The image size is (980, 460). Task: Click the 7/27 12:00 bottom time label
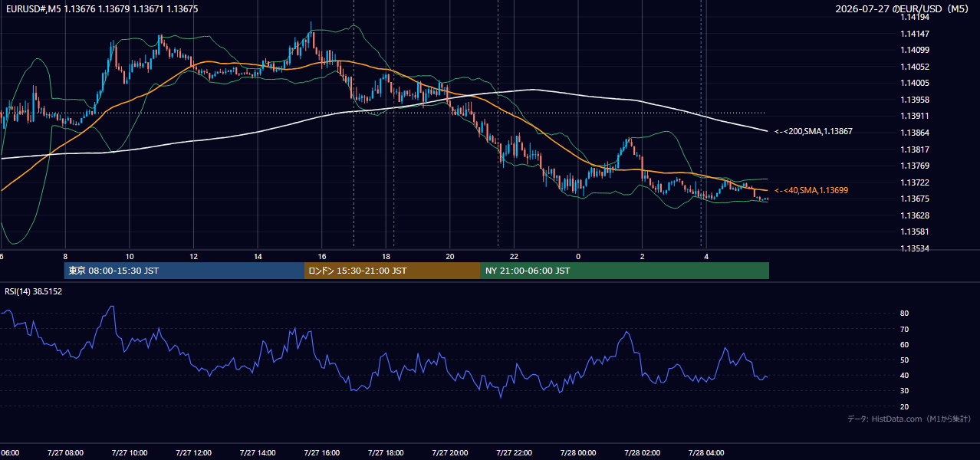click(193, 452)
